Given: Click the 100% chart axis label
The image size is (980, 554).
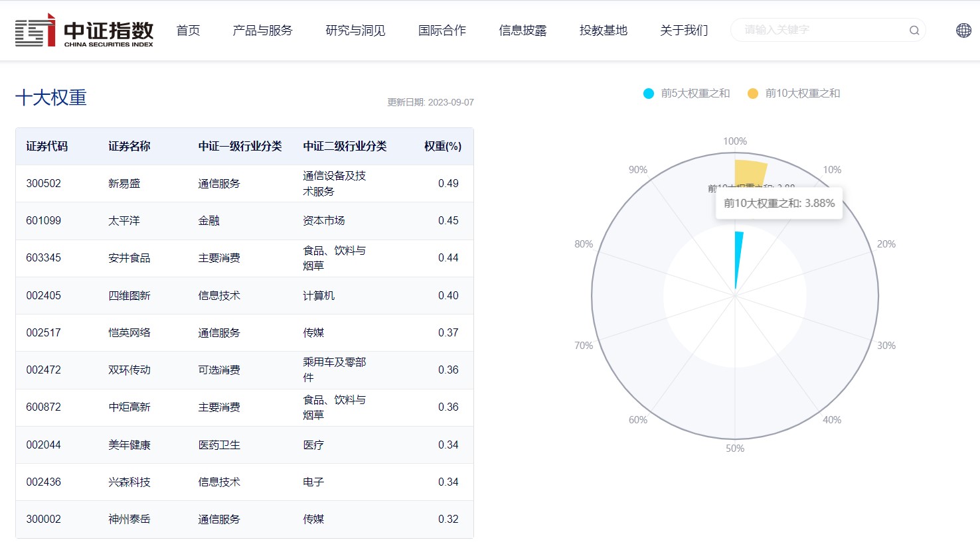Looking at the screenshot, I should tap(735, 141).
